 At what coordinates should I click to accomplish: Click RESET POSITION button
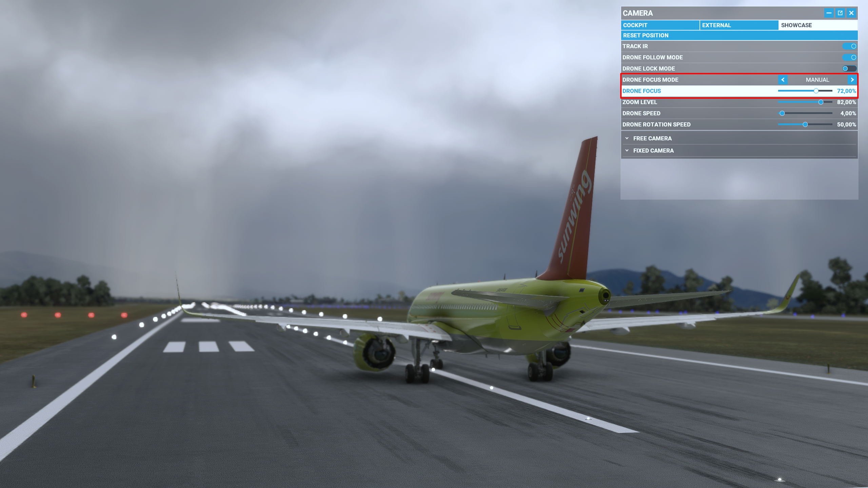tap(739, 35)
